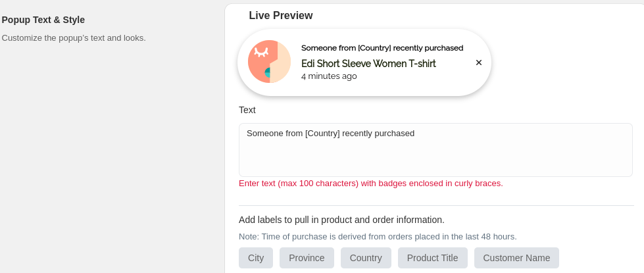Click the Popup Text & Style section heading
The height and width of the screenshot is (273, 644).
coord(43,20)
